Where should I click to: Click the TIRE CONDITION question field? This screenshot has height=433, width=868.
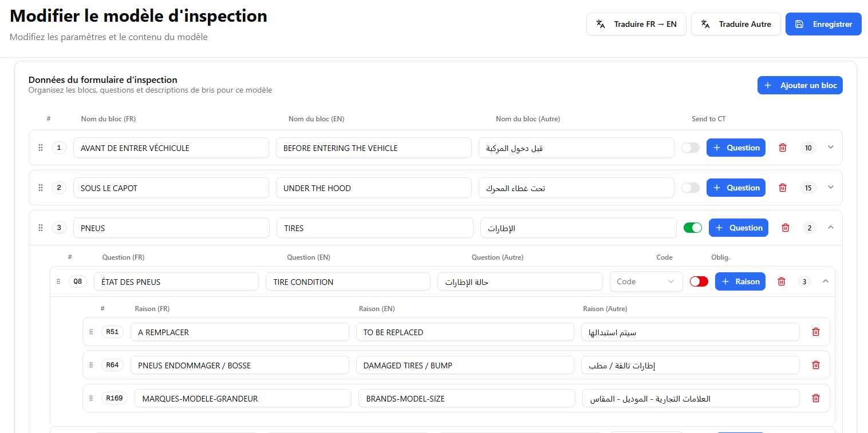[x=348, y=281]
